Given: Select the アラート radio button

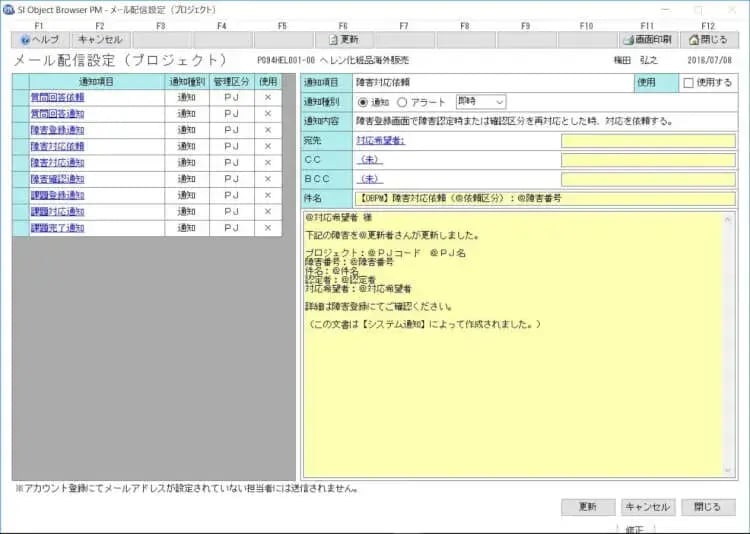Looking at the screenshot, I should click(402, 102).
